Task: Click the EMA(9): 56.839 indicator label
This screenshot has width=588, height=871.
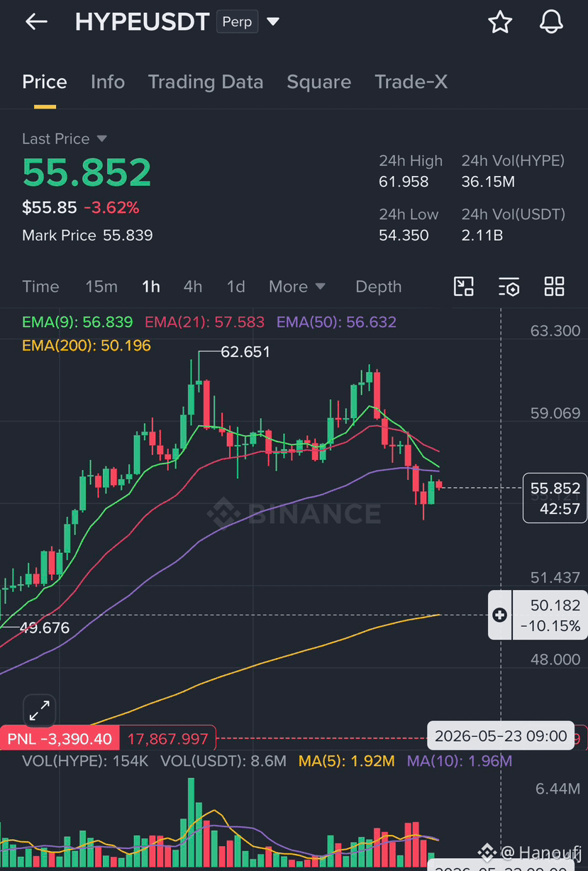Action: tap(77, 322)
